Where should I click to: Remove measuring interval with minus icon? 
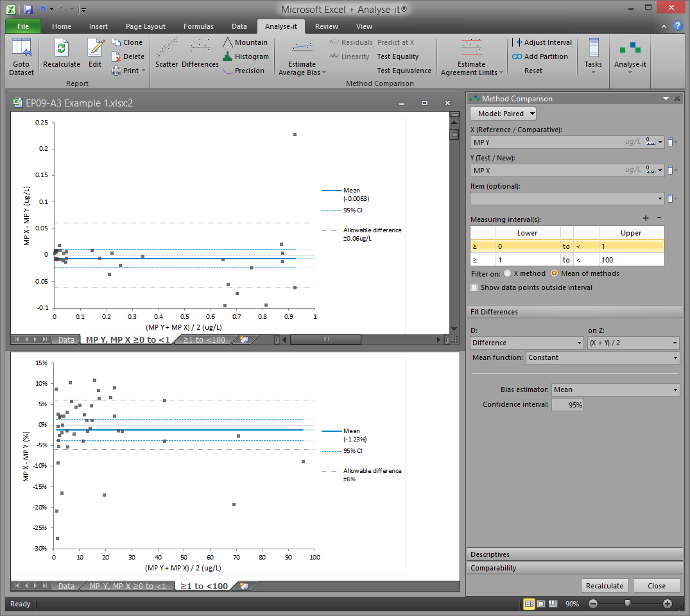pyautogui.click(x=659, y=218)
